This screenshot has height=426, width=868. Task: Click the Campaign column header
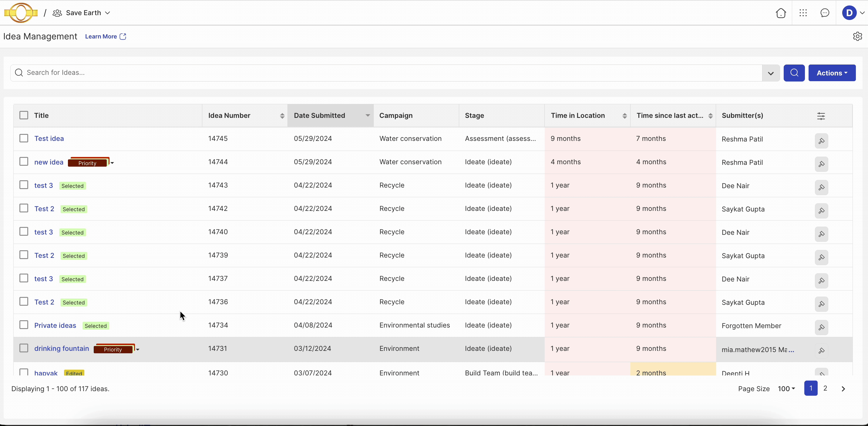[x=395, y=115]
